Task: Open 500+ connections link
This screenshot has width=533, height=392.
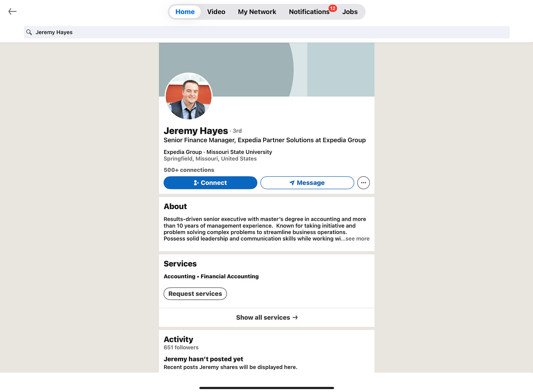Action: 189,170
